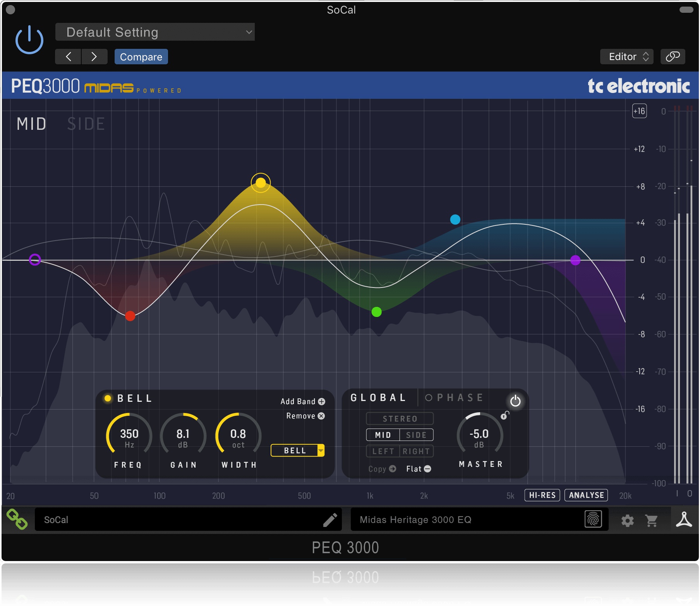700x606 pixels.
Task: Add a new EQ band with Add Band
Action: pyautogui.click(x=302, y=401)
